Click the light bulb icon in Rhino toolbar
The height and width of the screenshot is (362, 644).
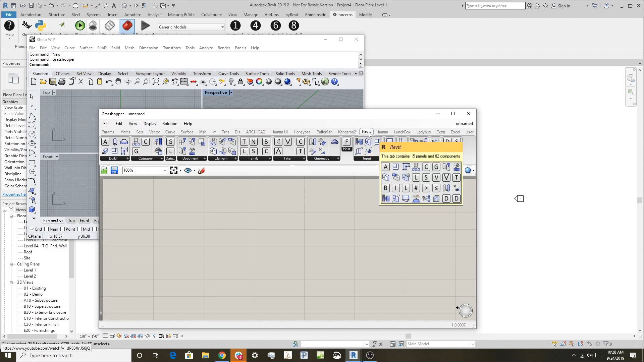pyautogui.click(x=231, y=82)
